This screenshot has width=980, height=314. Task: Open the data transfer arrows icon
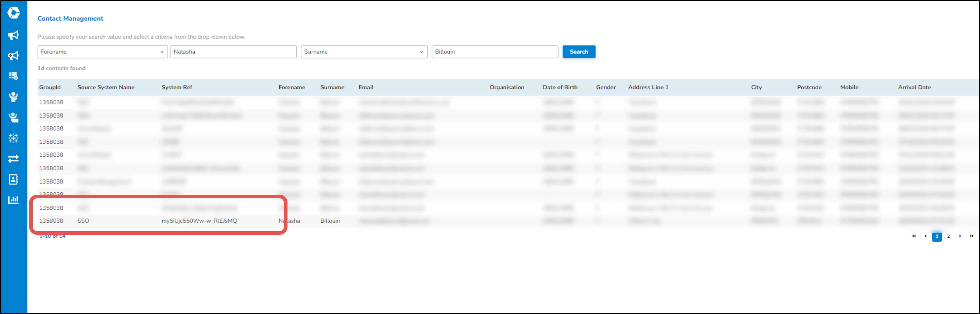(x=13, y=158)
